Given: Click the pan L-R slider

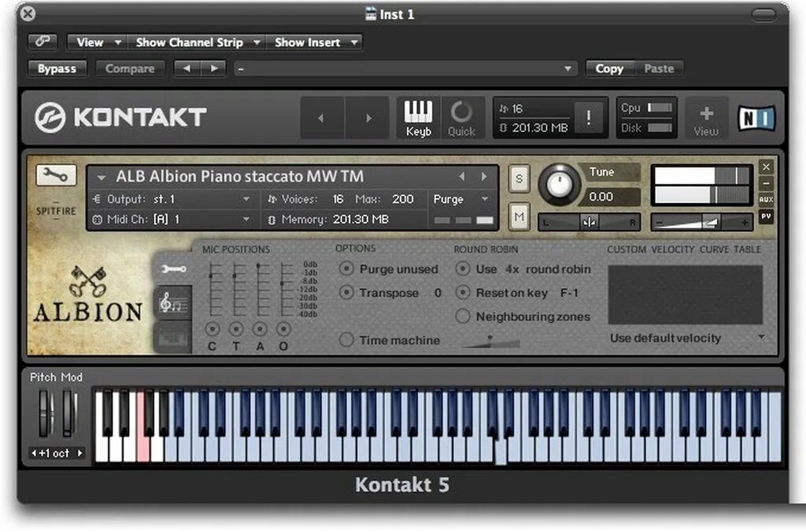Looking at the screenshot, I should click(x=589, y=222).
